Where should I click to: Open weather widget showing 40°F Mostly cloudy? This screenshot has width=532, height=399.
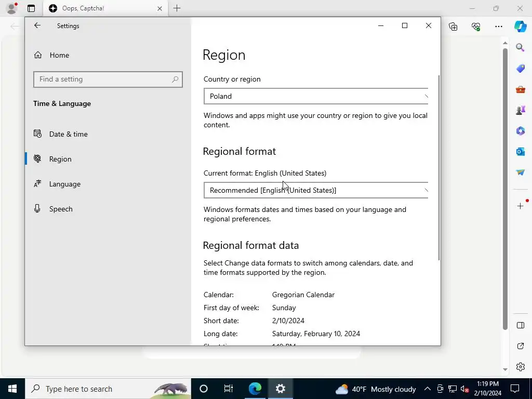point(375,389)
